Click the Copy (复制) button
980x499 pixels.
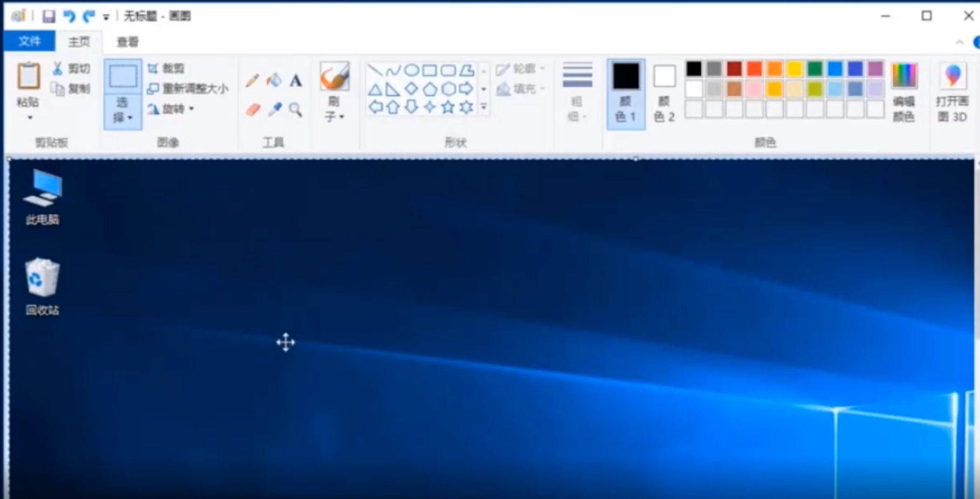[71, 88]
